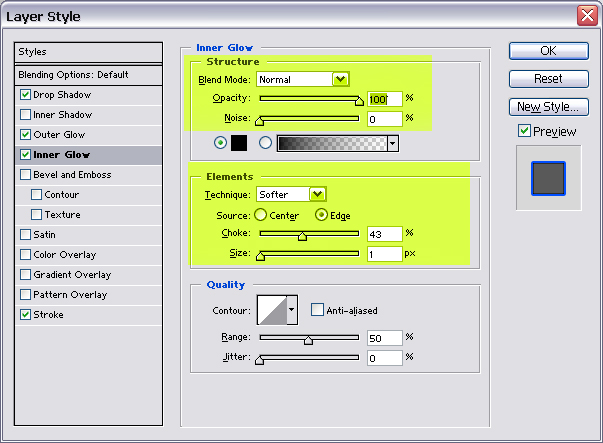
Task: Turn on Anti-aliased option
Action: (x=317, y=311)
